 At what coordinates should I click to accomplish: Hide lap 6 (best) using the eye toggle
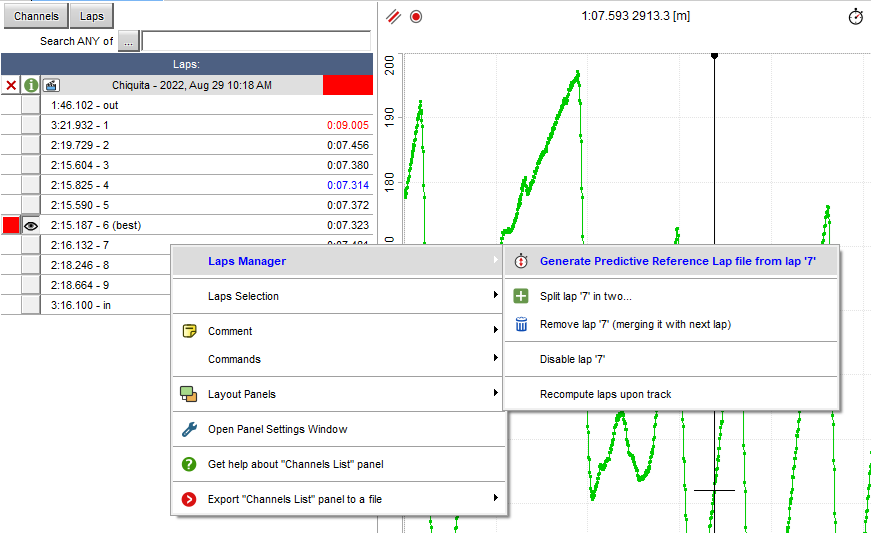(x=31, y=226)
